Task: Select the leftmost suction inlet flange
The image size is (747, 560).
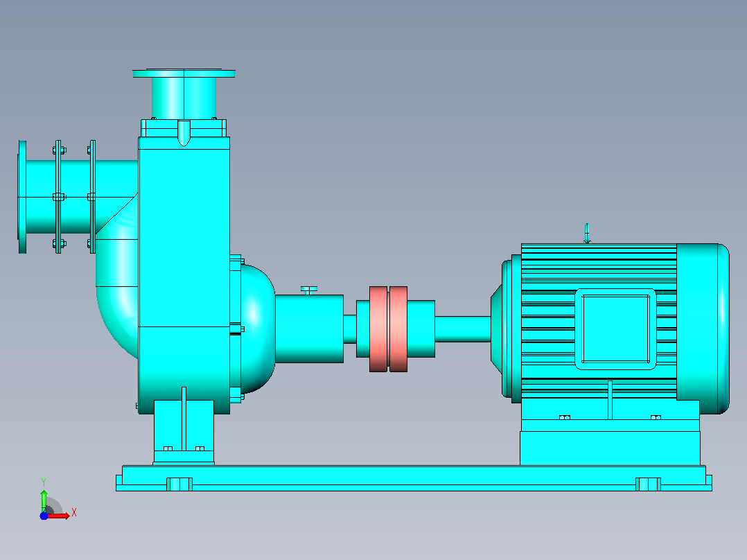Action: [22, 197]
